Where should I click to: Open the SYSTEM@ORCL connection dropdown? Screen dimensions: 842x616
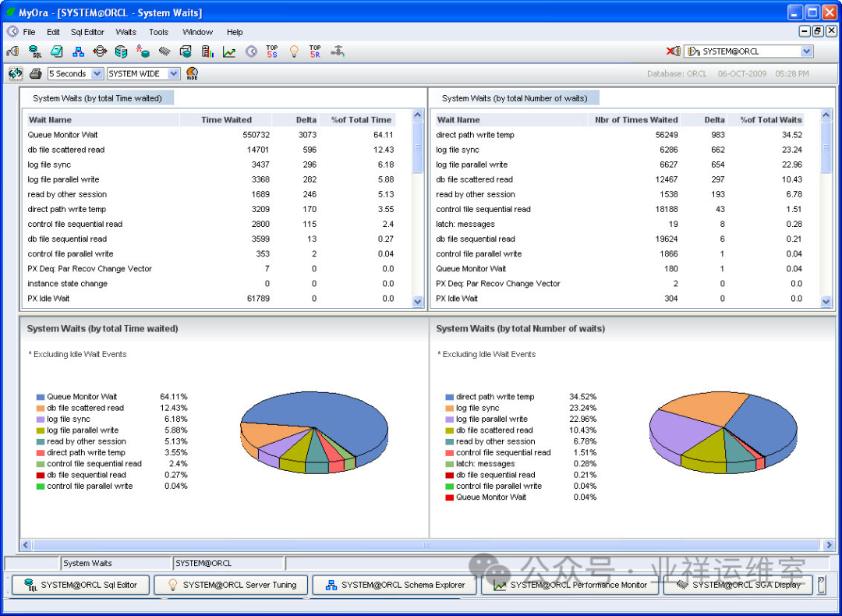point(806,51)
